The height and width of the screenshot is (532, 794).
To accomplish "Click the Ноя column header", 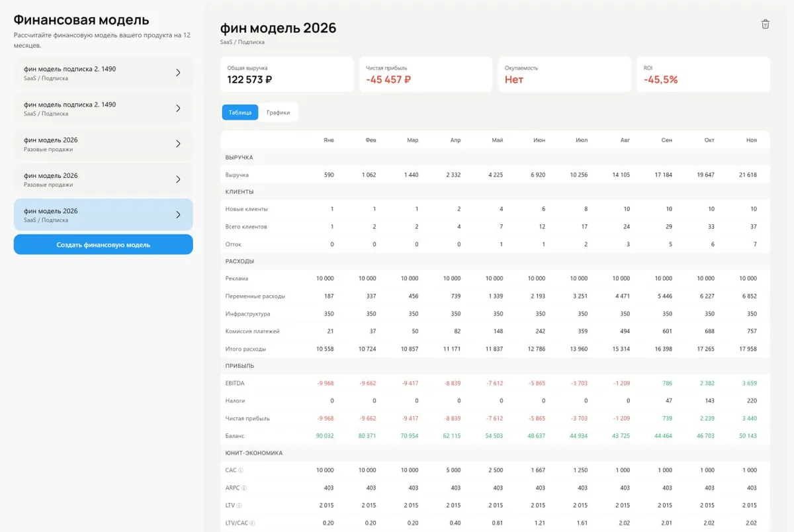I will (751, 140).
